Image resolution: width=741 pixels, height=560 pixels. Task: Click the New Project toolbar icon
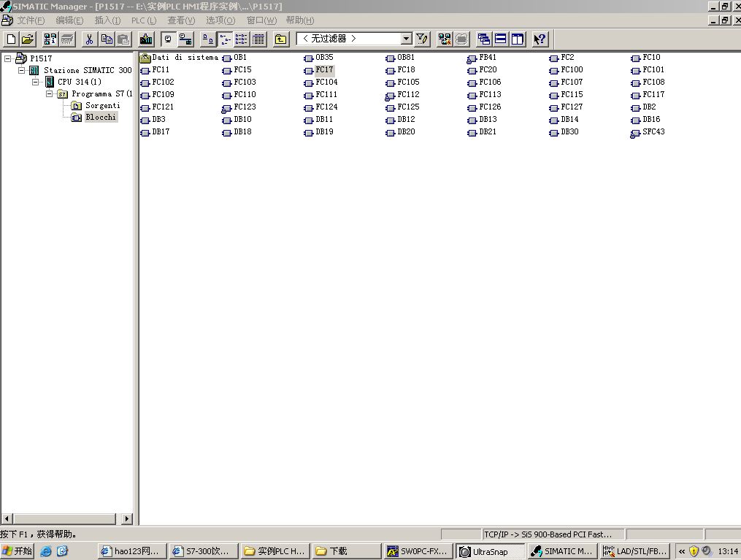[11, 39]
